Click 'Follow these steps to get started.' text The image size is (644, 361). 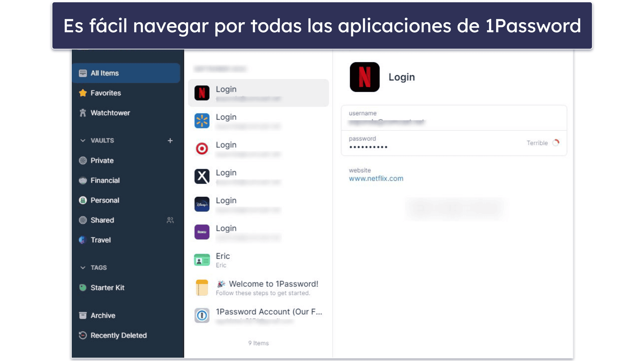coord(263,293)
